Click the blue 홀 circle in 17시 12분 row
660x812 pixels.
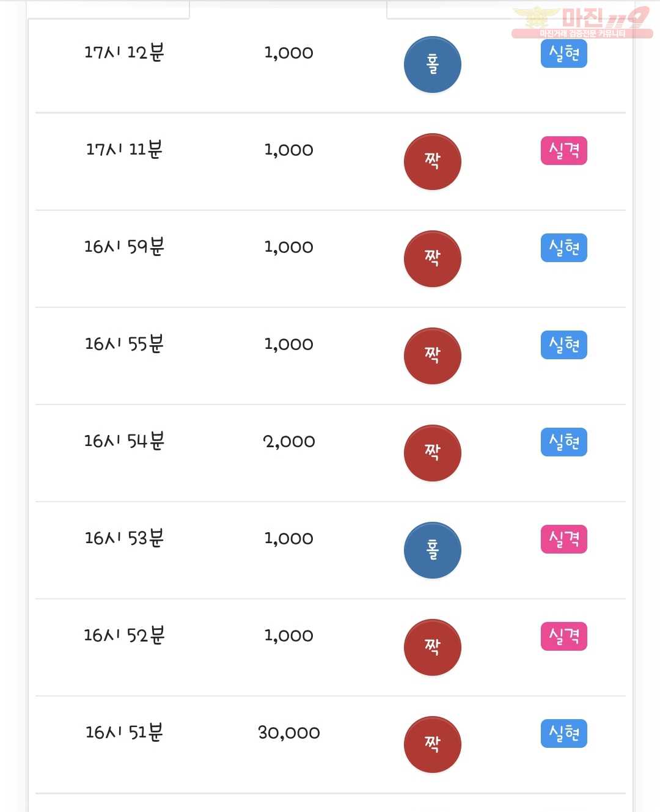(432, 65)
